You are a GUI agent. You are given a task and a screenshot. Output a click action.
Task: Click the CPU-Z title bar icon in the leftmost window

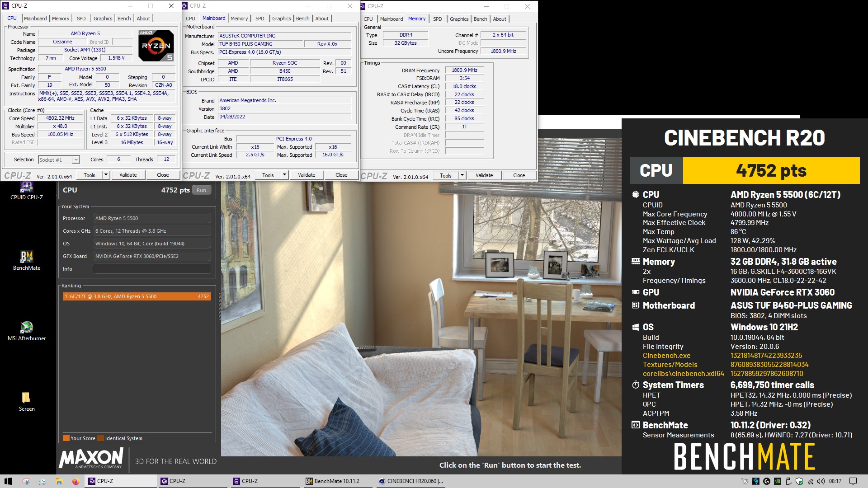point(6,6)
